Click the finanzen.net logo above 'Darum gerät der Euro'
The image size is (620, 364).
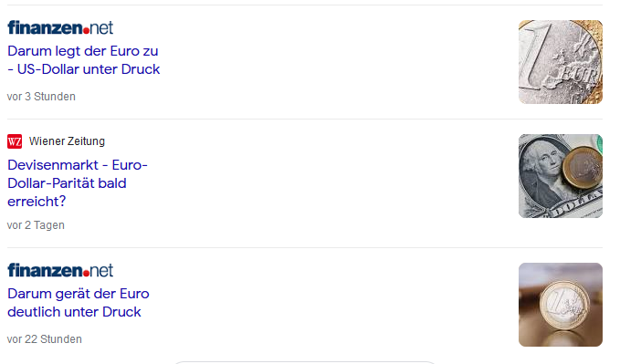(60, 270)
